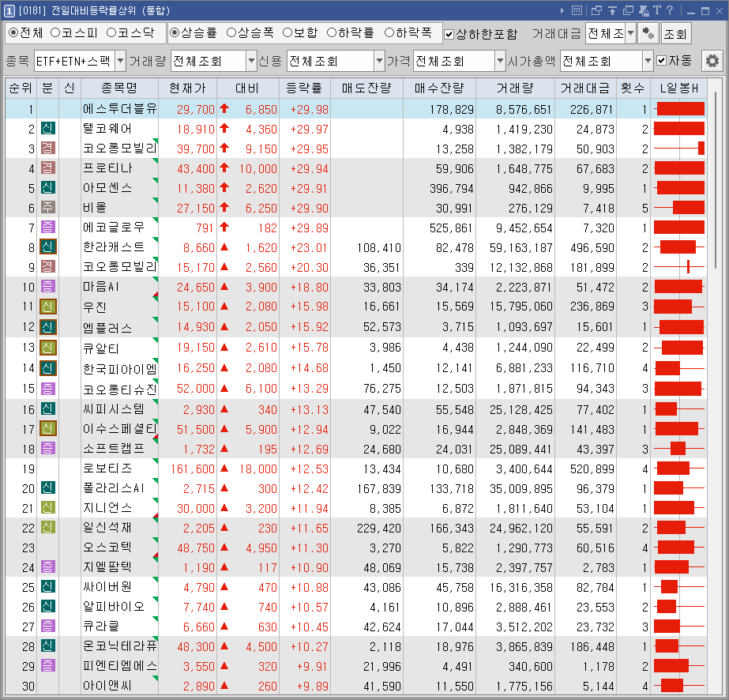Click the linked windows icon in title bar
Screen dimensions: 729x700
[x=596, y=10]
